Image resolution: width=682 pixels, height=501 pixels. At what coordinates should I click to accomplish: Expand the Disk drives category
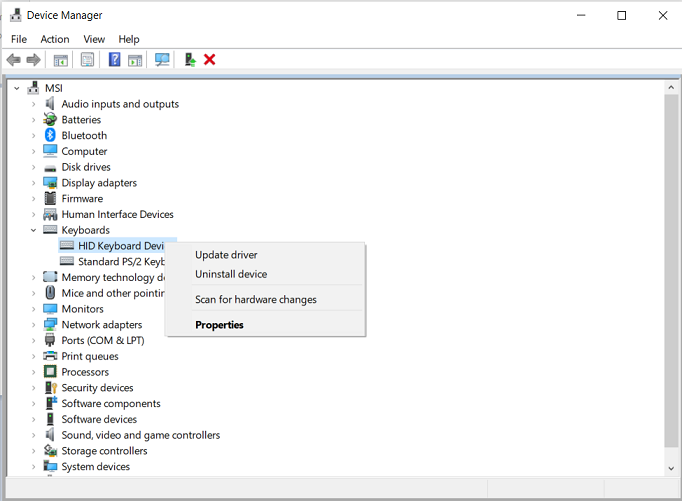click(33, 167)
